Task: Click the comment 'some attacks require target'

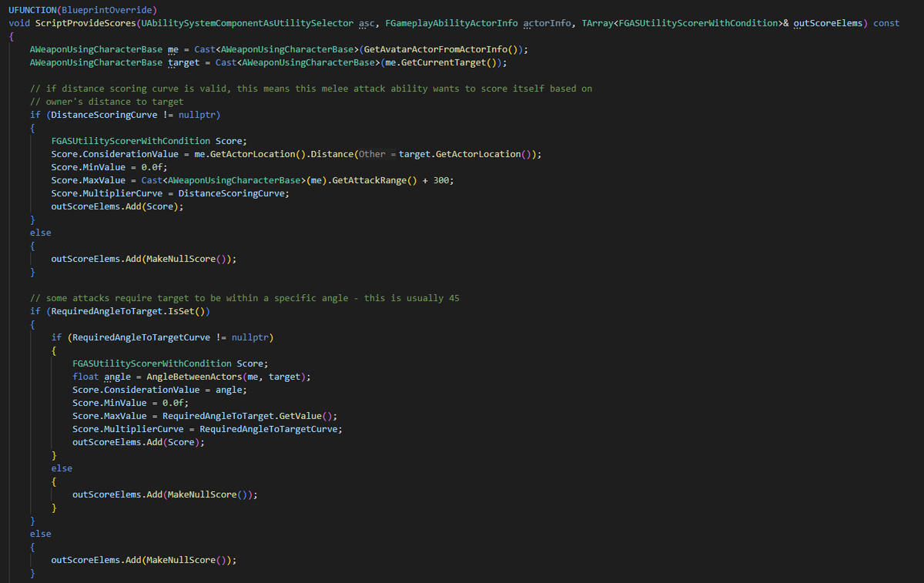Action: click(245, 298)
